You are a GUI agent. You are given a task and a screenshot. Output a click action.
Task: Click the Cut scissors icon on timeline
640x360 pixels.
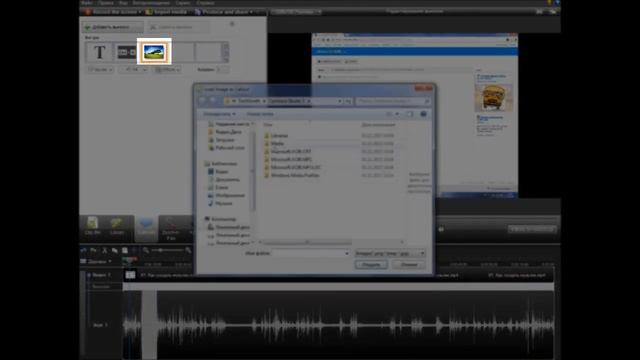pos(104,250)
